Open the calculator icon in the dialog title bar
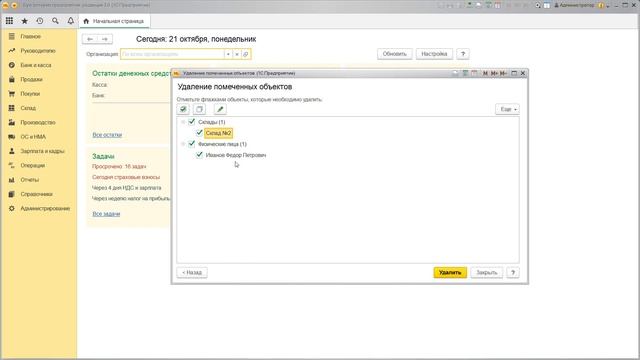The width and height of the screenshot is (640, 360). pos(465,73)
